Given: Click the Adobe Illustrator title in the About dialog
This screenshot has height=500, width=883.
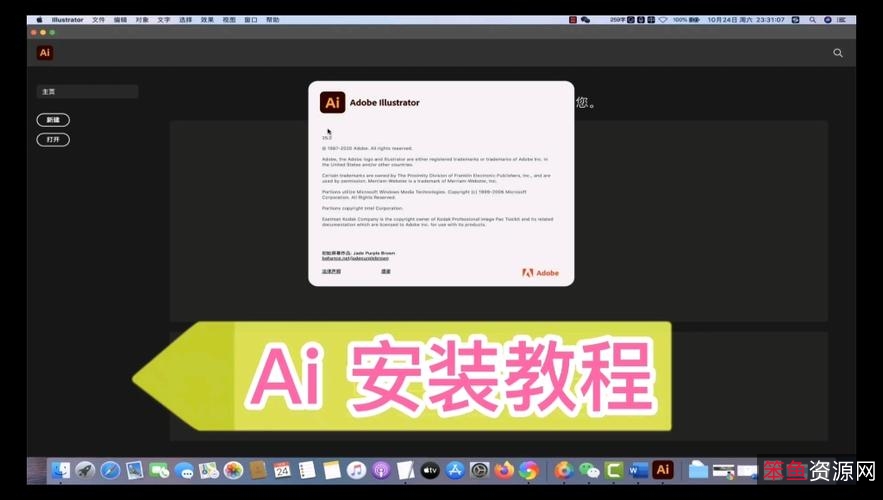Looking at the screenshot, I should 385,102.
